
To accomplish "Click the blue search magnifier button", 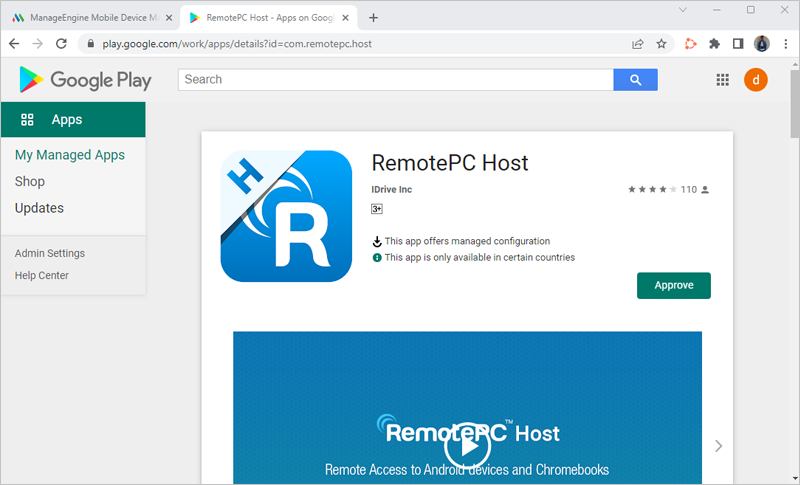I will [635, 80].
